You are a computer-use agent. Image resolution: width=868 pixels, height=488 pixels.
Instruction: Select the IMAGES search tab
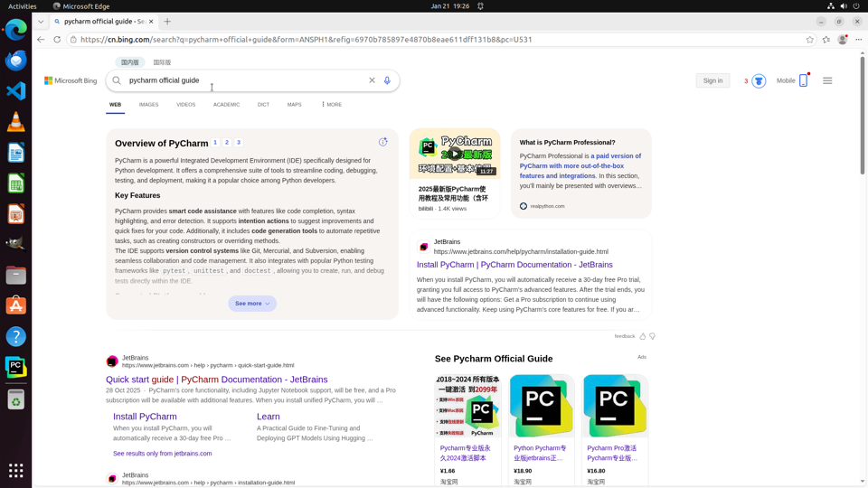(x=148, y=105)
